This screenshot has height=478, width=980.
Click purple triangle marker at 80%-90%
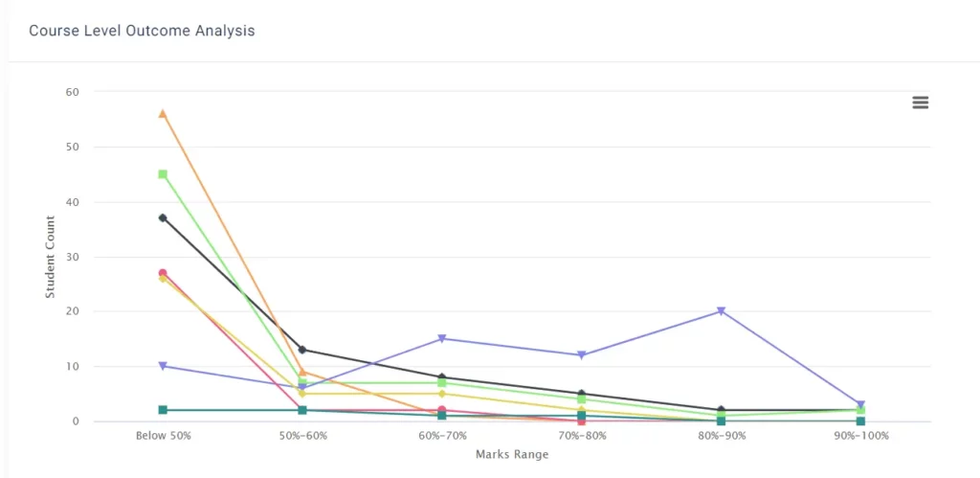point(721,311)
